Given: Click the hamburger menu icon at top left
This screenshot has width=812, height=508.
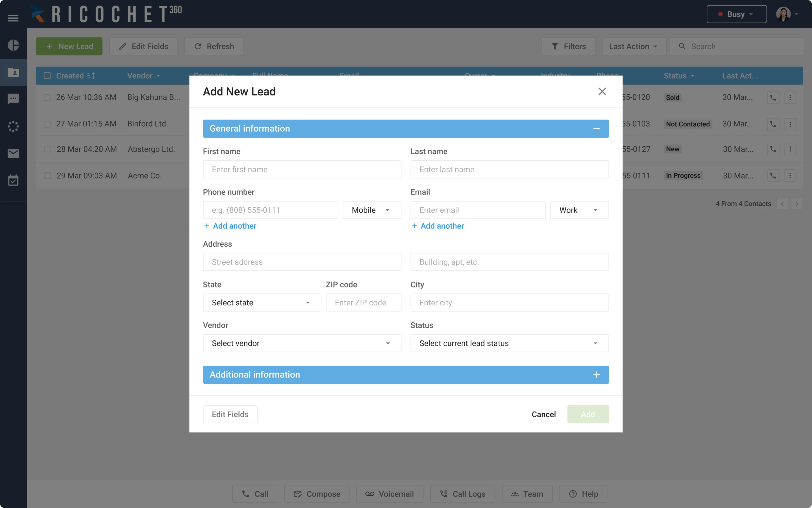Looking at the screenshot, I should [x=13, y=18].
